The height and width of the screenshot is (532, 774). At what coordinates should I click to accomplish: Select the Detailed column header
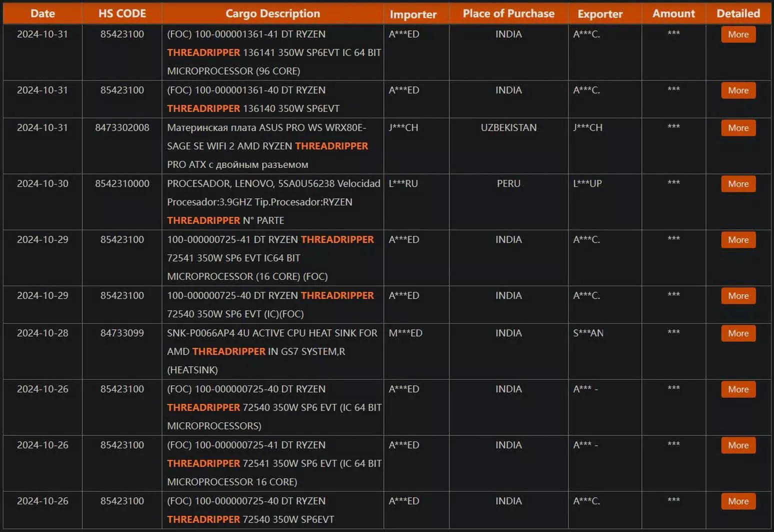[x=738, y=13]
